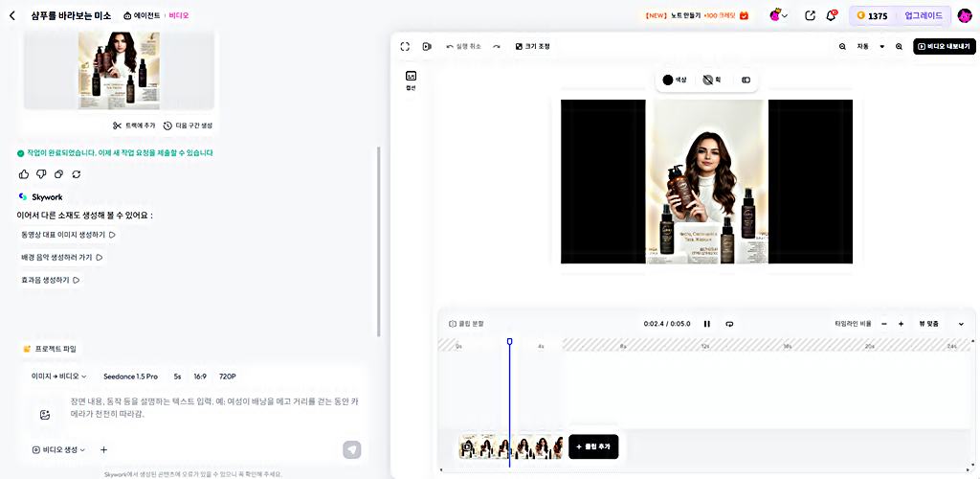
Task: Open the 에이전트 agent breadcrumb
Action: click(x=143, y=15)
